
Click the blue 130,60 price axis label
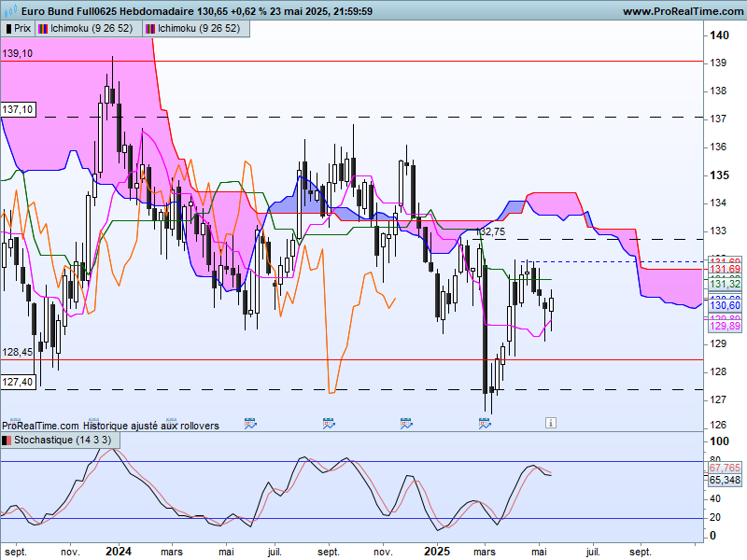[x=726, y=306]
